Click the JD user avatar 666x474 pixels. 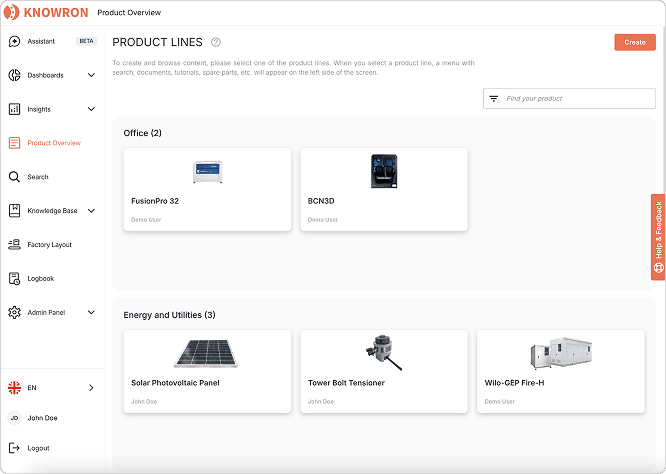click(x=14, y=418)
